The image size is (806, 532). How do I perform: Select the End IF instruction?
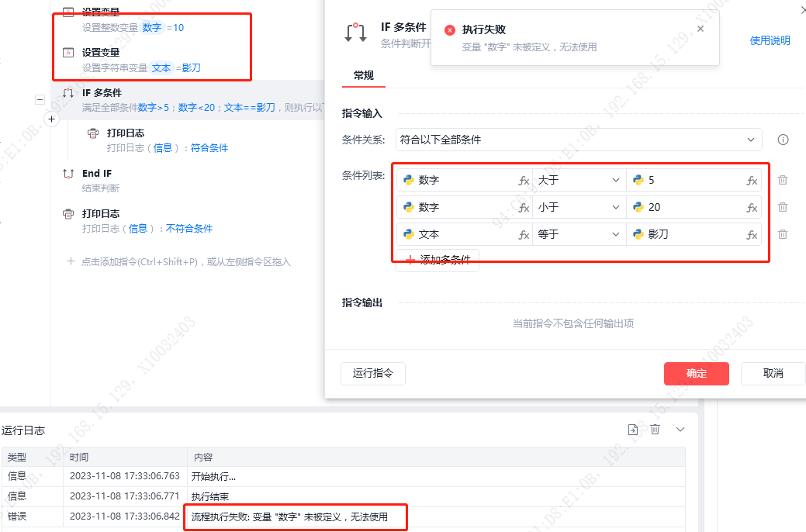(189, 181)
